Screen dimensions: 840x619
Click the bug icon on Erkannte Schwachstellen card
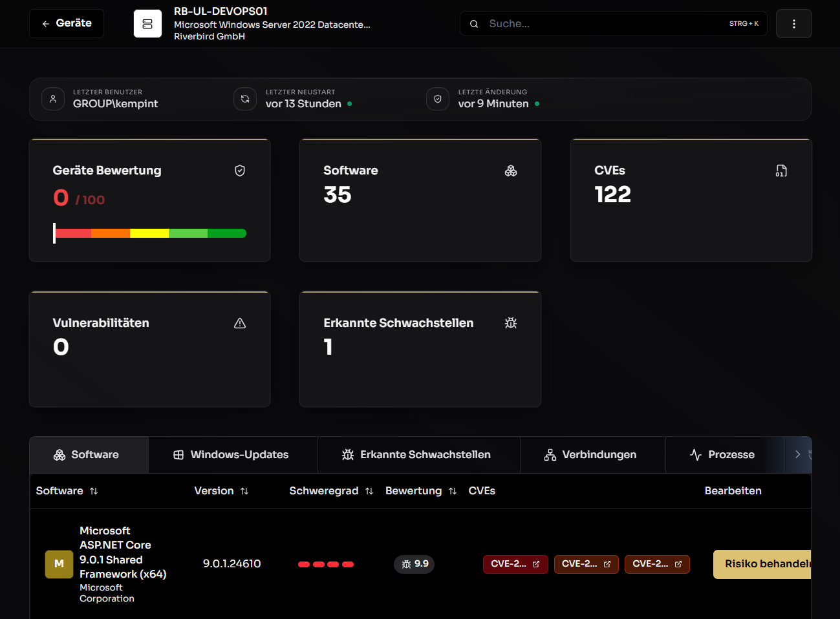(x=511, y=323)
